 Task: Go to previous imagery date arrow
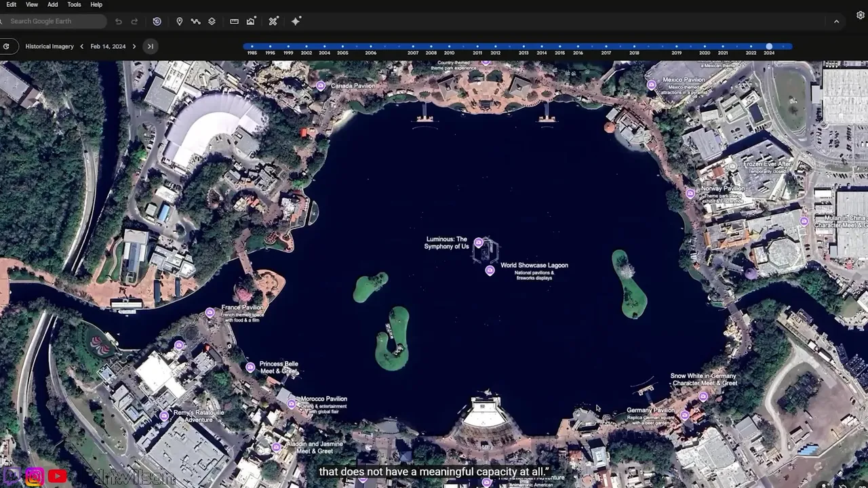pyautogui.click(x=81, y=46)
